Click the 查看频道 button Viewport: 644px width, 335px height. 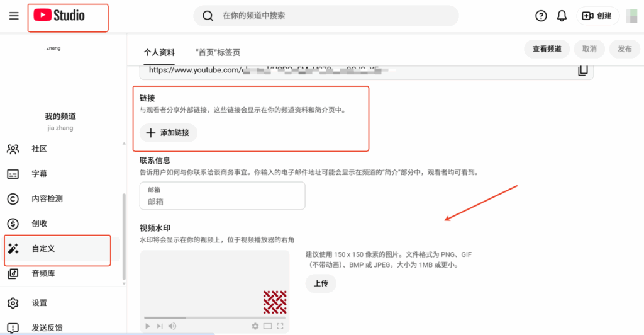tap(547, 49)
